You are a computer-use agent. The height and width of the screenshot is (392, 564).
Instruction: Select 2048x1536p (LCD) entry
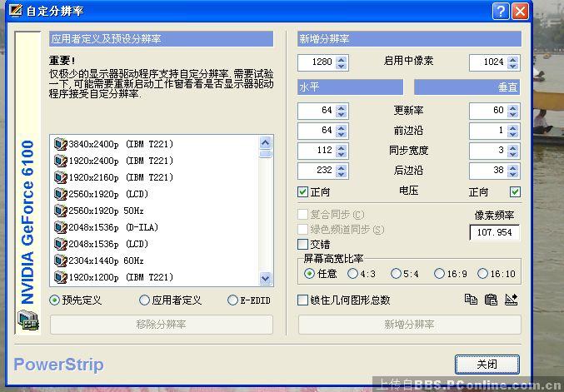click(x=108, y=244)
